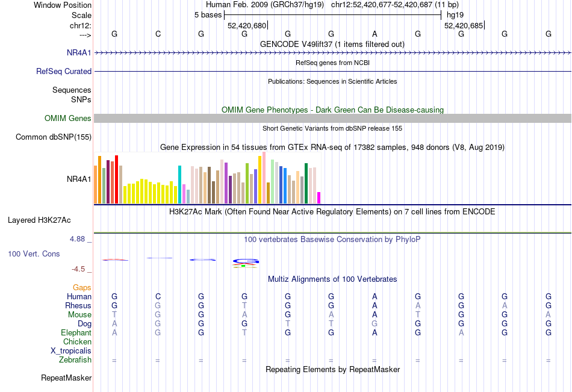Click the hg19 assembly label

[x=455, y=15]
